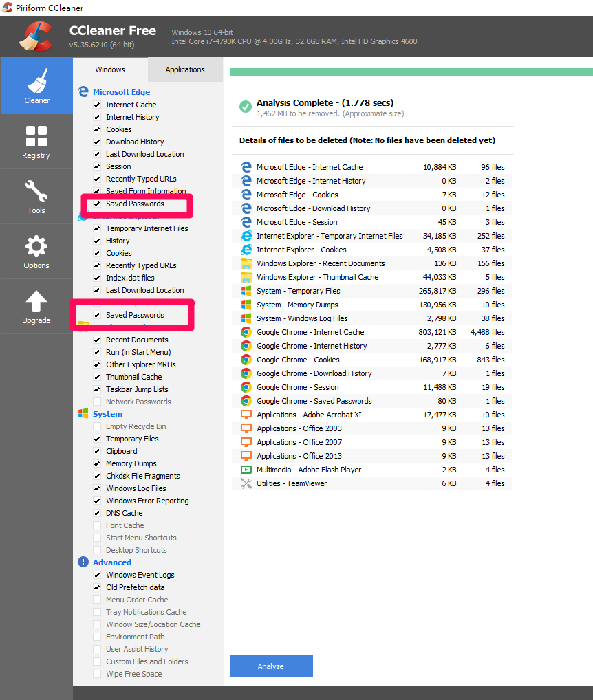
Task: Click Edge icon beside Microsoft Edge - Session row
Action: click(246, 222)
